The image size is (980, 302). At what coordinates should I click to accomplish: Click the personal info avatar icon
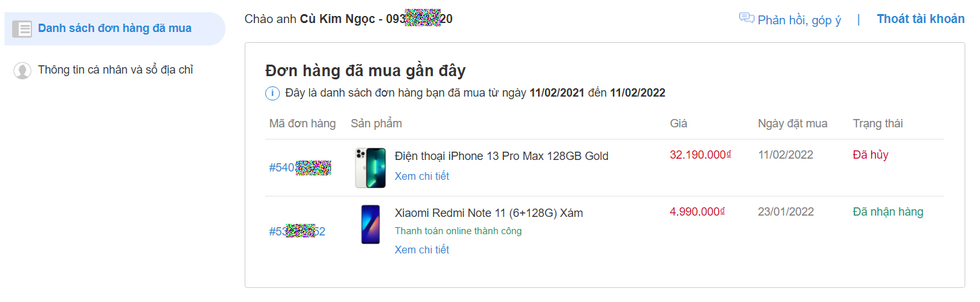(22, 70)
